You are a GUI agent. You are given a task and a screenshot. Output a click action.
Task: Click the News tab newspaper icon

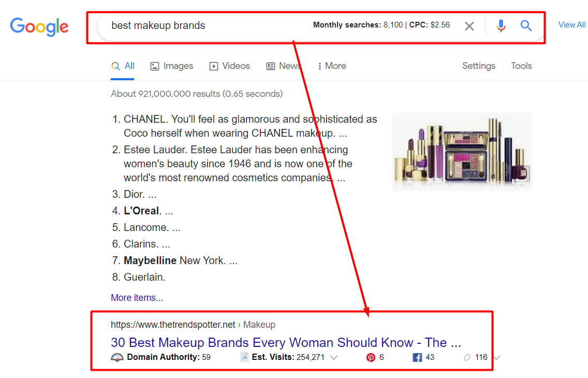click(x=270, y=66)
